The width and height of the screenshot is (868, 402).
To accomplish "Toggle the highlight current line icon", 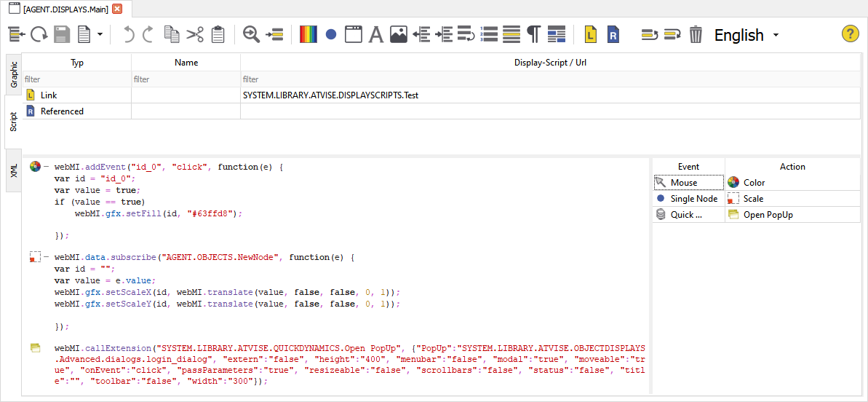I will coord(511,35).
